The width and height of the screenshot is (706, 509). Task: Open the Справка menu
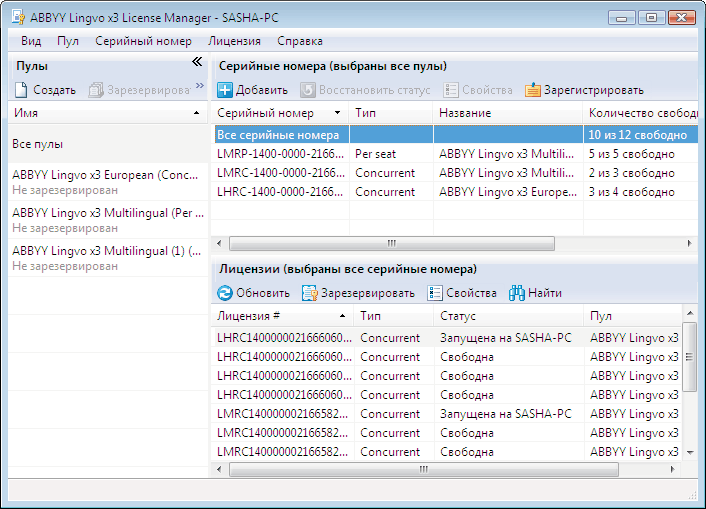coord(299,41)
